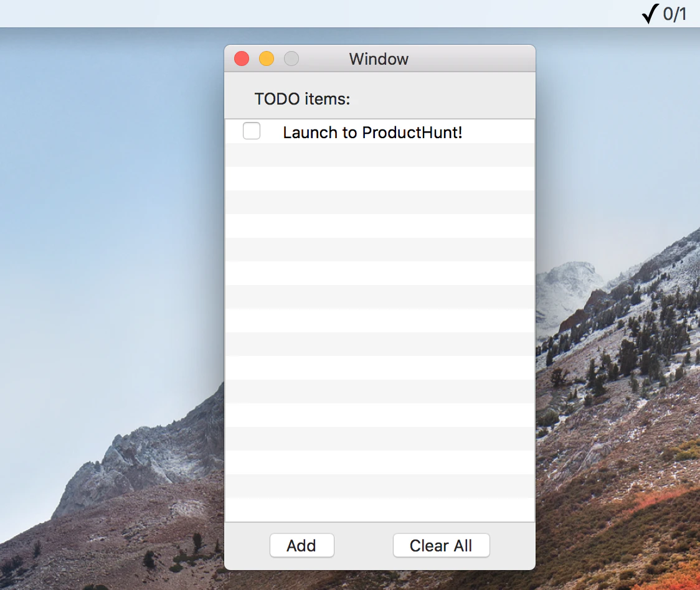
Task: Click the checkmark icon in the menu bar
Action: click(650, 13)
